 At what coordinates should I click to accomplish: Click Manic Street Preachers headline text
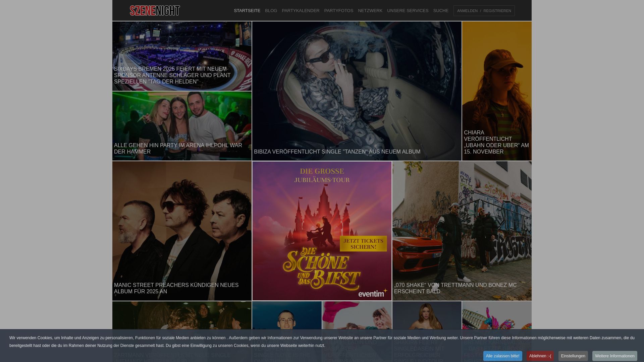[176, 288]
